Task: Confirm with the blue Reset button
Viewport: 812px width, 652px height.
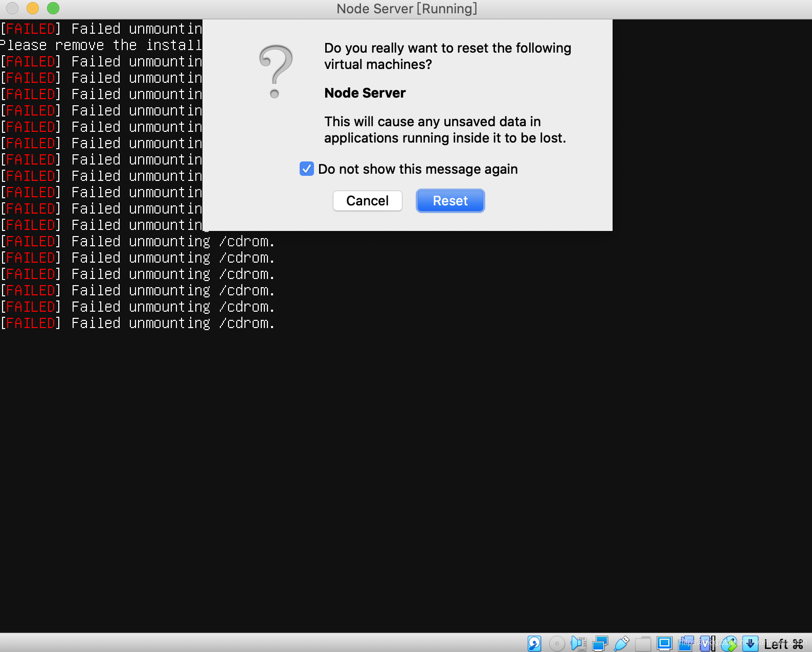Action: coord(450,201)
